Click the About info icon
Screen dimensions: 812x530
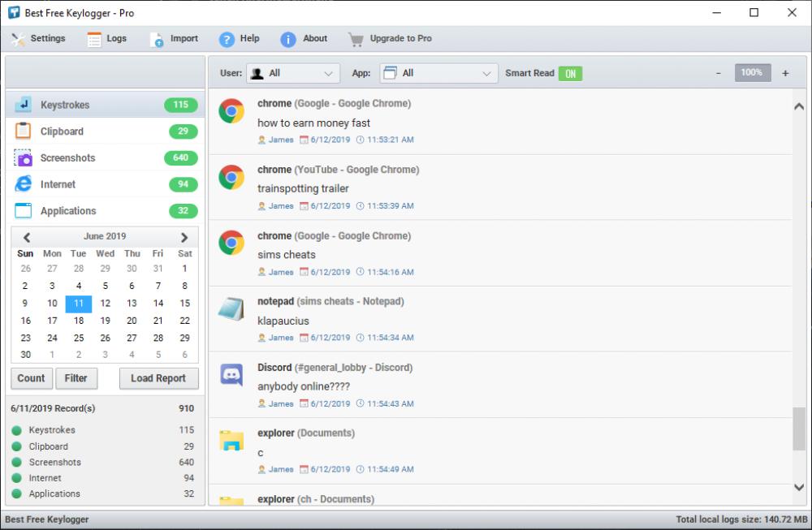click(289, 38)
